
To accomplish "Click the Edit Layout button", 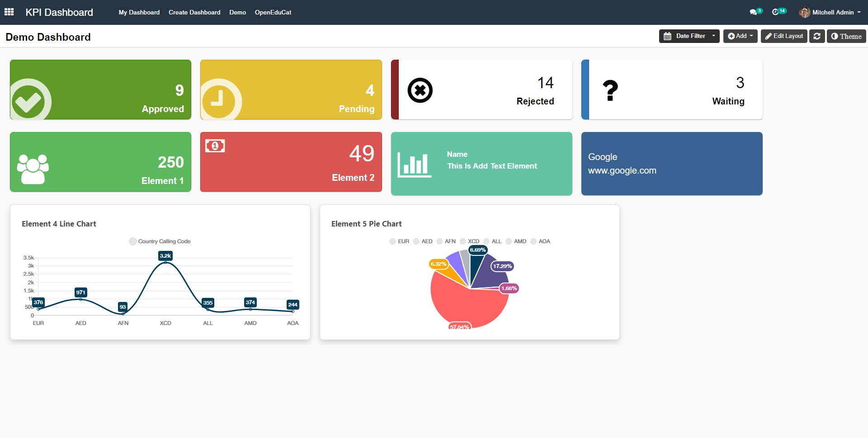I will (784, 36).
